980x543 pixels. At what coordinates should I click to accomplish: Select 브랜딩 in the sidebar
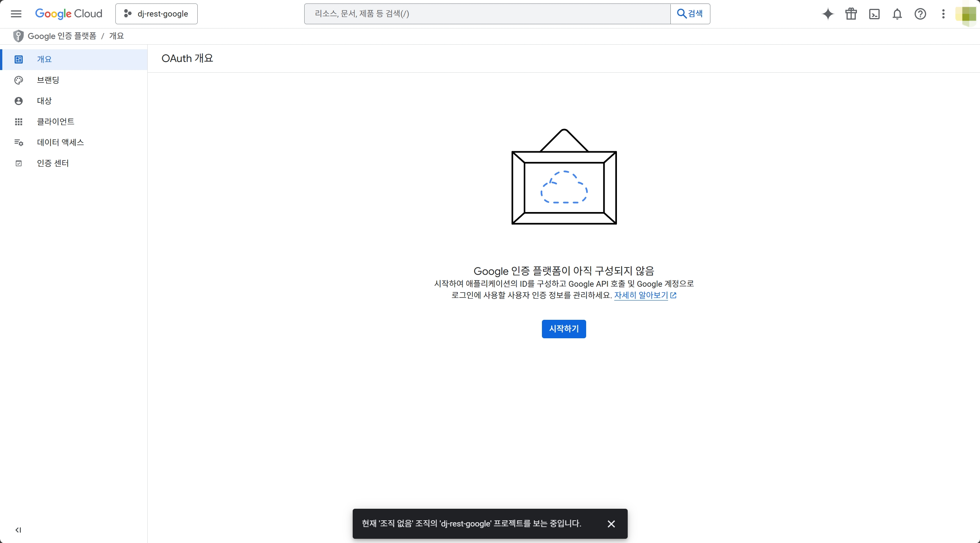tap(48, 80)
